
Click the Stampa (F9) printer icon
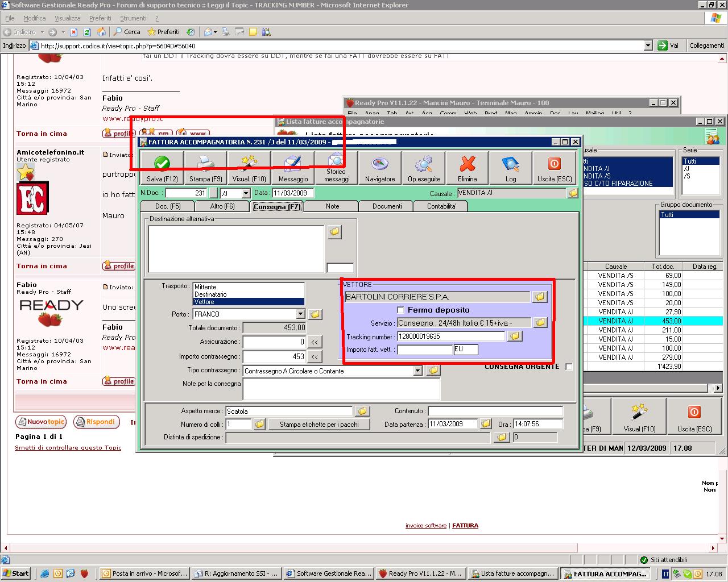(x=205, y=164)
